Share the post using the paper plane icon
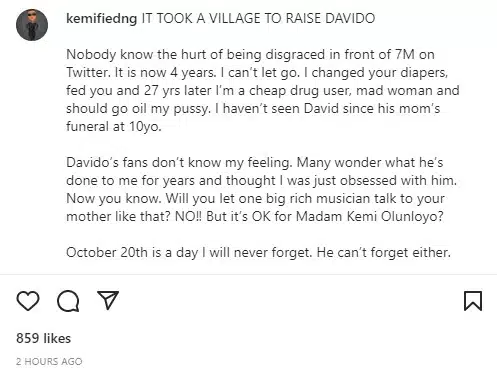Screen dimensions: 497x371 [x=108, y=300]
